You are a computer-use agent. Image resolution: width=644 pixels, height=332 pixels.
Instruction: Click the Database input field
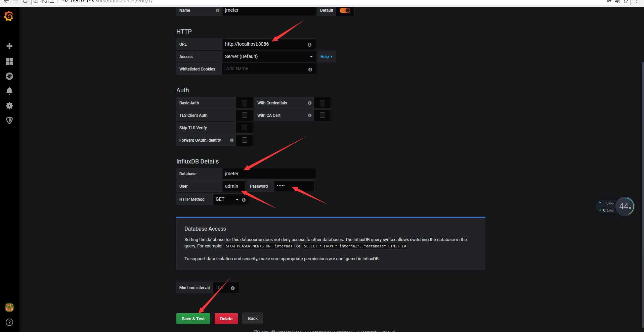point(269,174)
